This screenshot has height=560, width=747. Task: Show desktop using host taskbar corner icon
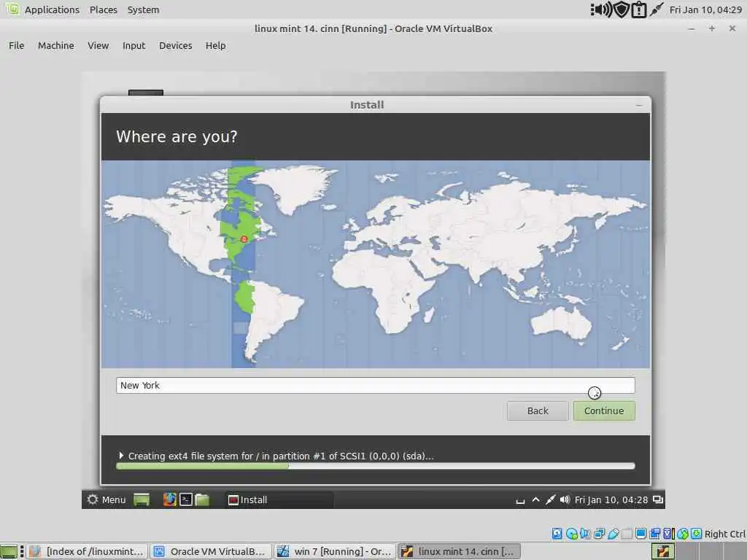coord(9,551)
